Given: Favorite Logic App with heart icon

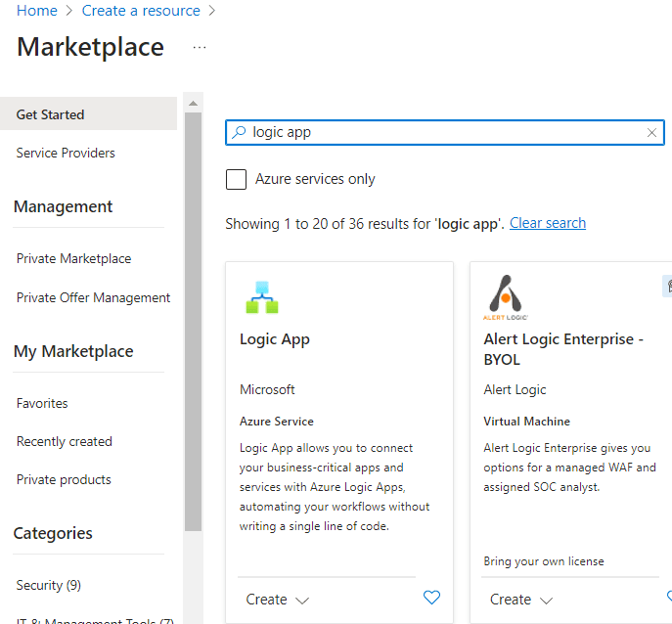Looking at the screenshot, I should (431, 597).
